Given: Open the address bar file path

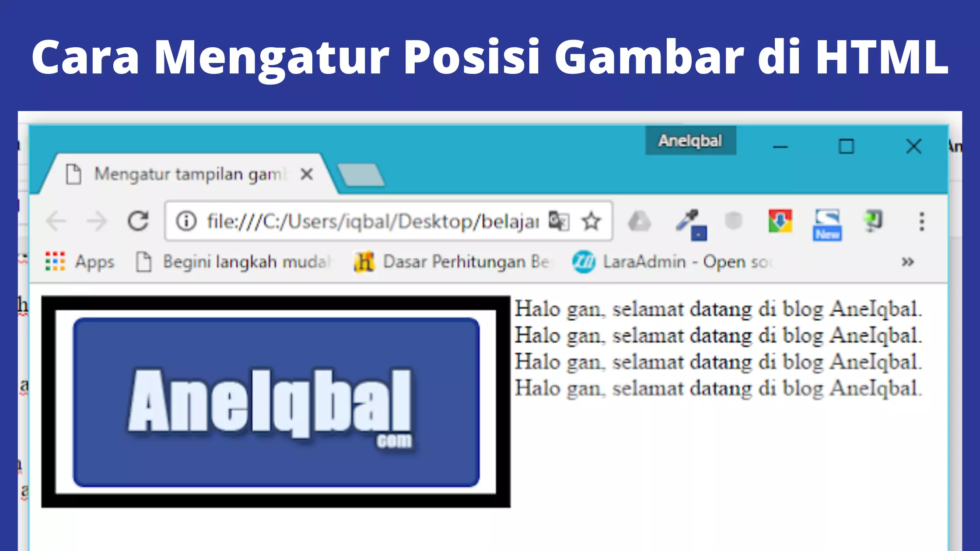Looking at the screenshot, I should click(374, 221).
